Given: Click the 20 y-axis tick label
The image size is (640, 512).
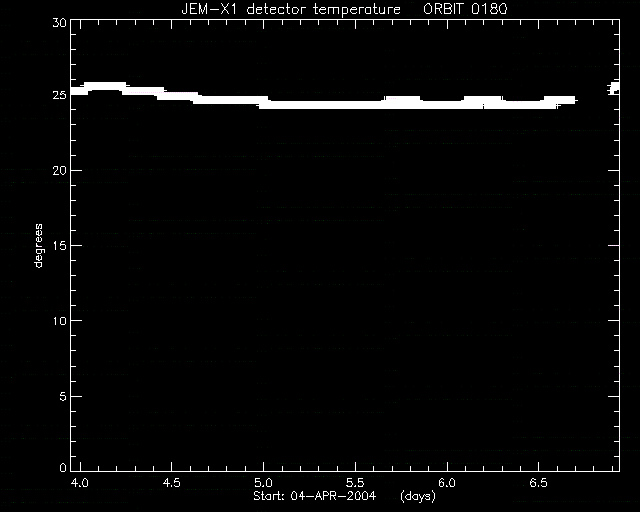Looking at the screenshot, I should [60, 170].
